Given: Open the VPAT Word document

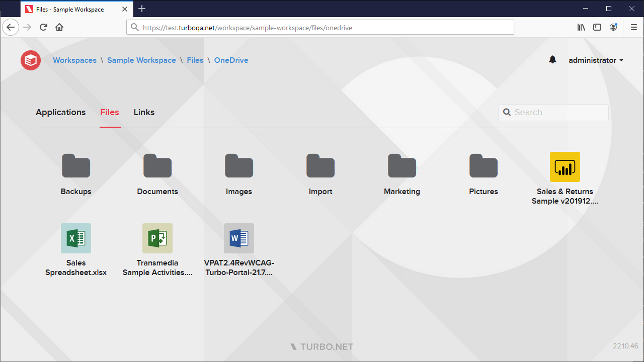Looking at the screenshot, I should [239, 238].
